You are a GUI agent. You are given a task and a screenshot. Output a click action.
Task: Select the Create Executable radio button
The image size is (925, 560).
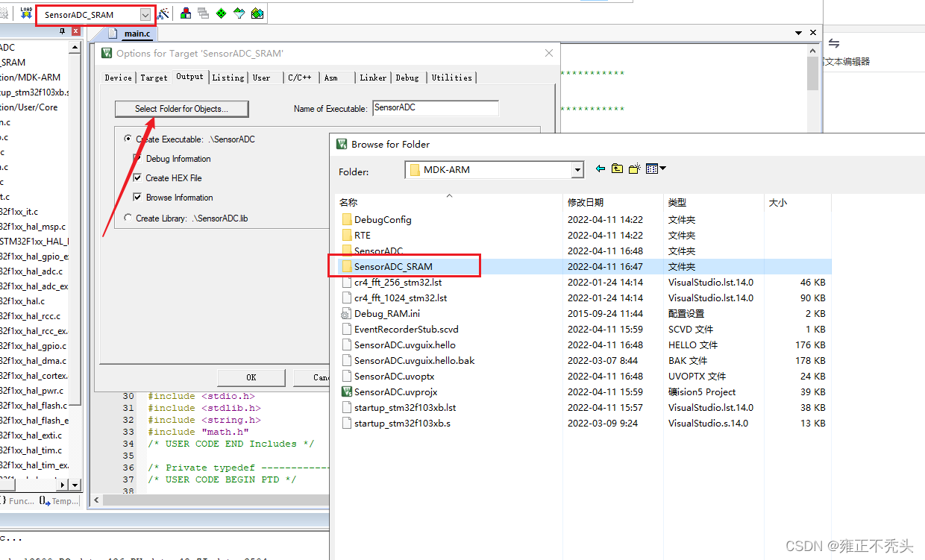coord(128,139)
